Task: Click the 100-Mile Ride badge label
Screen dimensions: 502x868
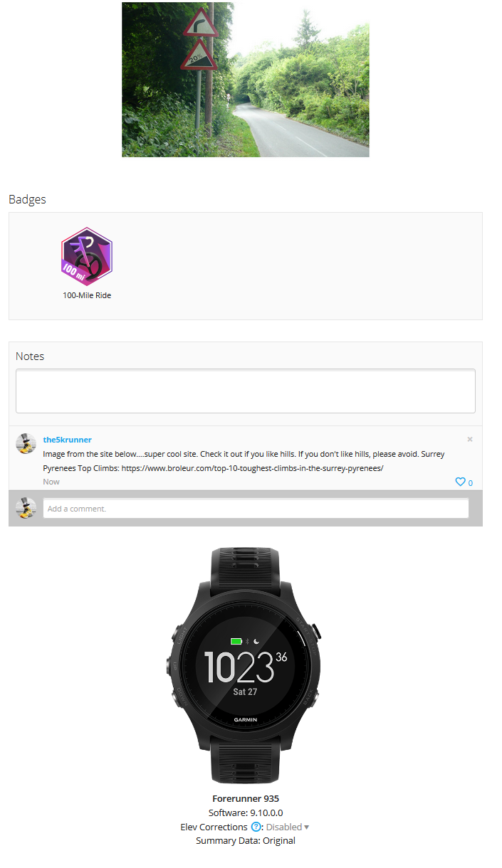Action: pos(87,295)
